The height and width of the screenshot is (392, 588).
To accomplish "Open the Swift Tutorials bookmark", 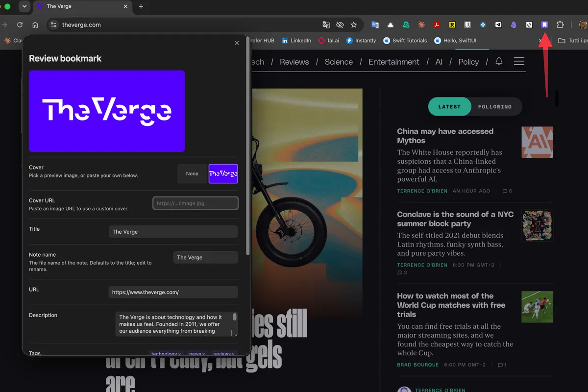I will 405,41.
